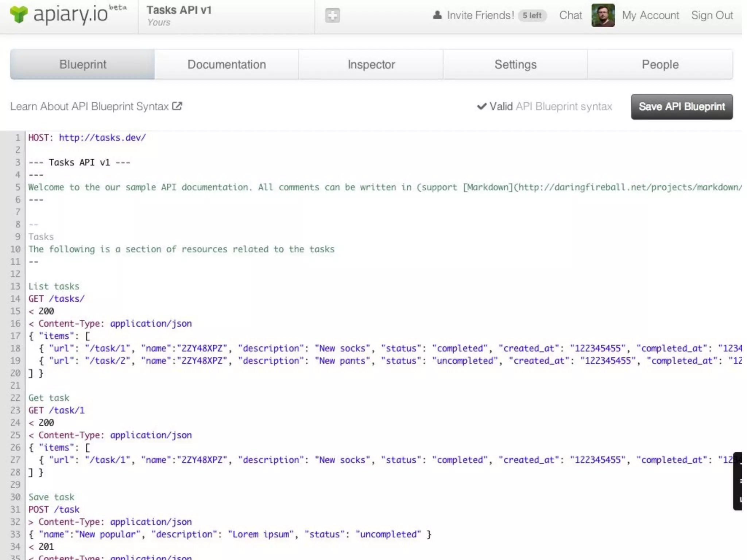Open Learn About API Blueprint Syntax link
747x560 pixels.
[89, 106]
